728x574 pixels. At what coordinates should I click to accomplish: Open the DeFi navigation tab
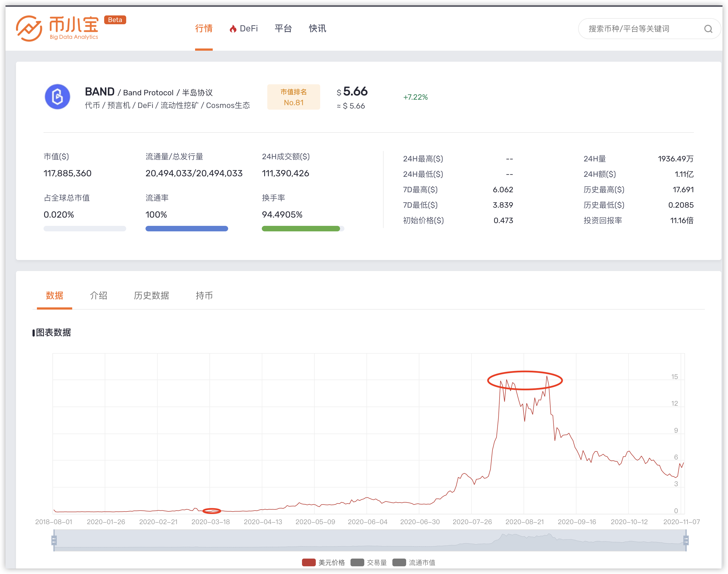coord(244,29)
